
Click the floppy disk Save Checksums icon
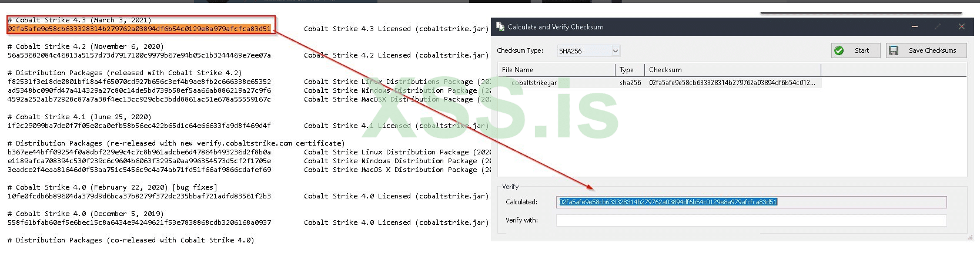(x=894, y=50)
